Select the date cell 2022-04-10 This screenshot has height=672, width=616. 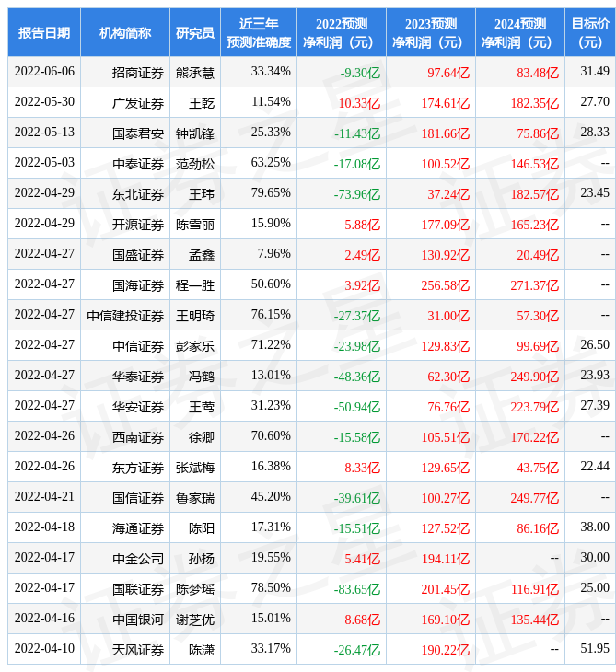44,649
